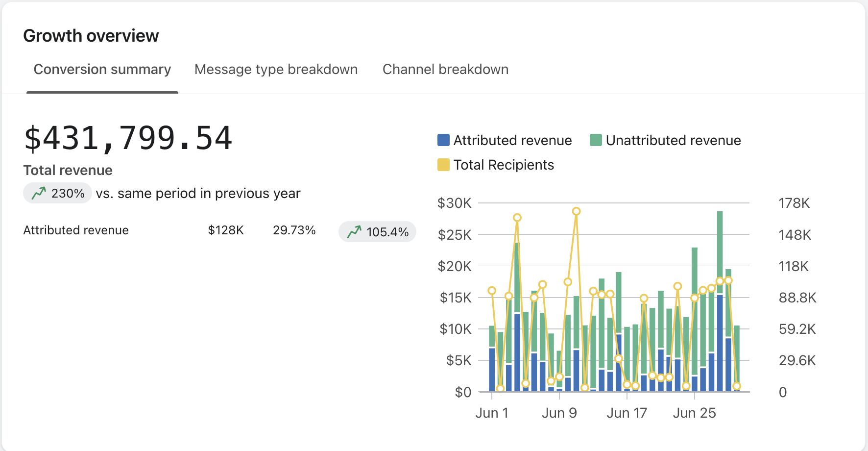
Task: Click the $30K y-axis label
Action: click(455, 203)
